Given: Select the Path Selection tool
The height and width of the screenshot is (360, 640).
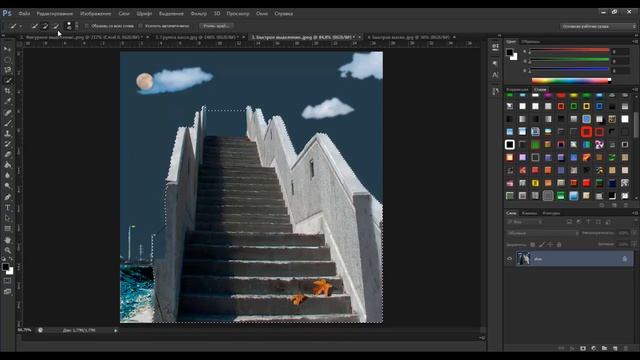Looking at the screenshot, I should [7, 218].
